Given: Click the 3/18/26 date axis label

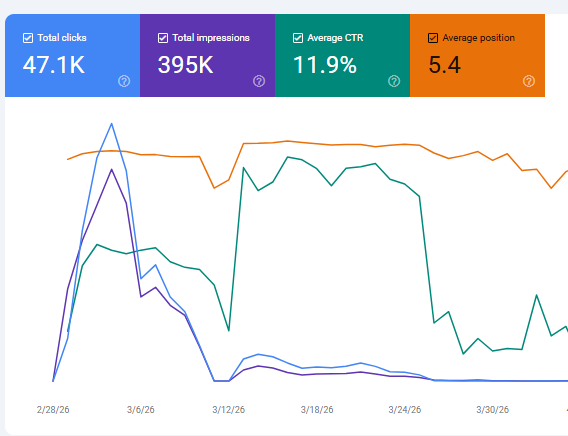Looking at the screenshot, I should (317, 410).
